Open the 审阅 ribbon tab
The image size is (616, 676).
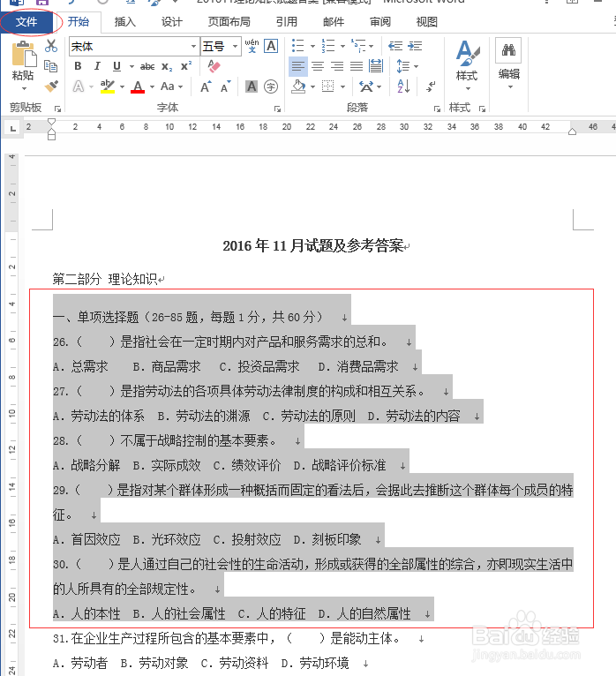[x=379, y=21]
